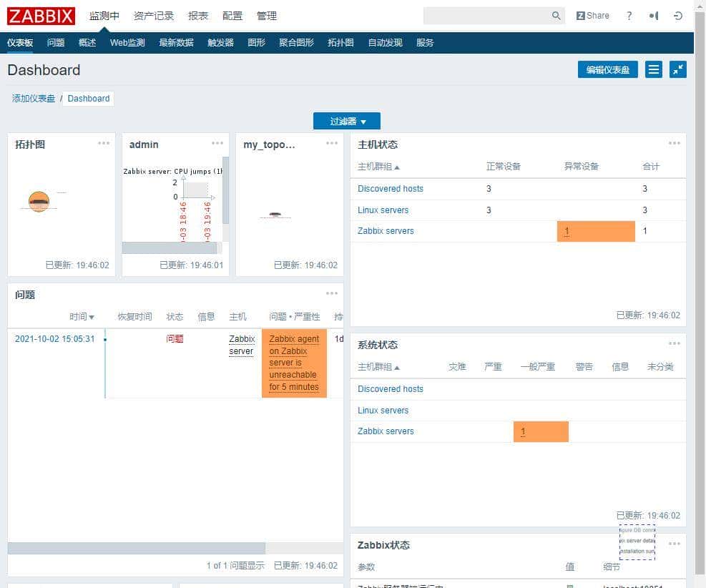This screenshot has width=706, height=588.
Task: Open options menu on 拓扑图 widget
Action: coord(104,143)
